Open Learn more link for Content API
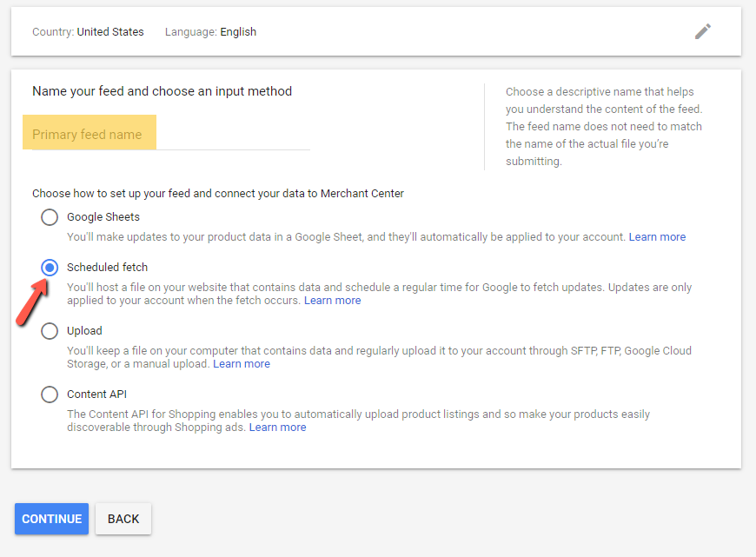The height and width of the screenshot is (557, 756). click(x=277, y=428)
